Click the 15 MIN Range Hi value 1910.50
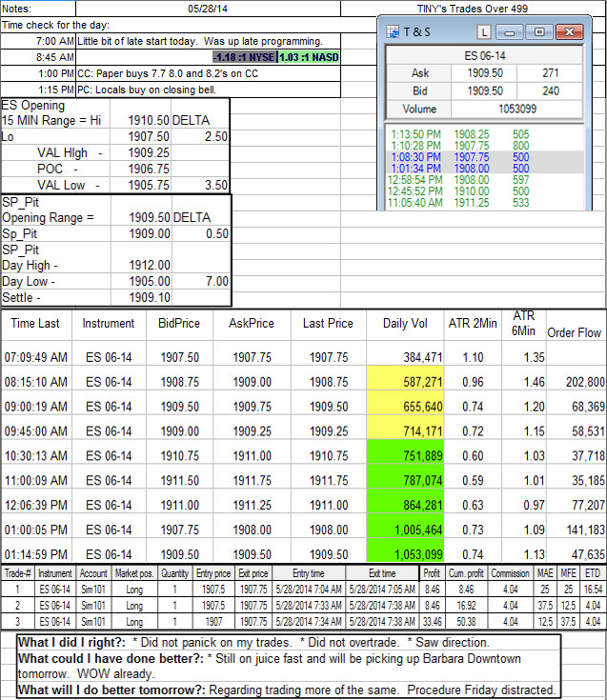 149,121
